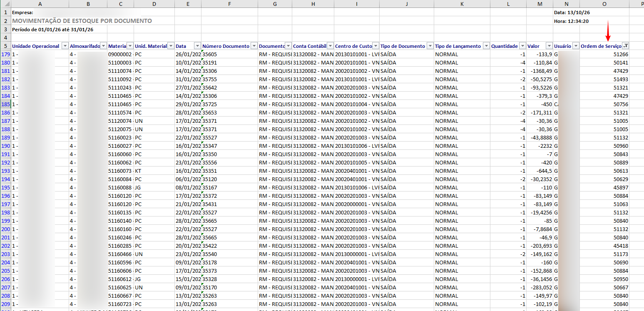Open the Tipo de Lançamento filter dropdown
The width and height of the screenshot is (644, 311).
coord(486,46)
